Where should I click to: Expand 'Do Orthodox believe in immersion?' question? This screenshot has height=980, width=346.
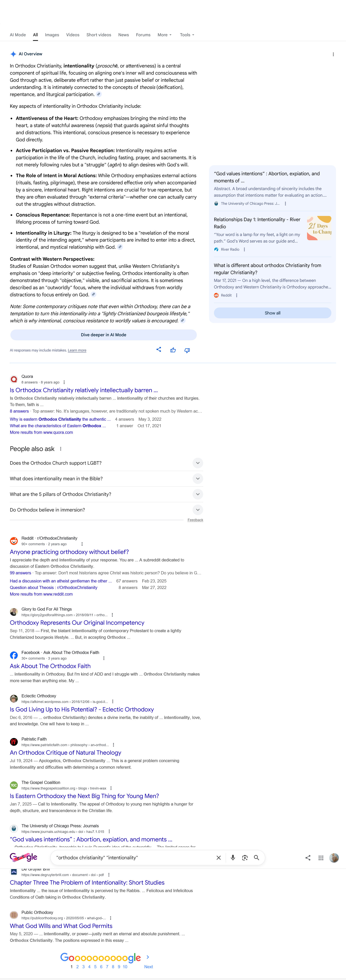click(x=106, y=510)
